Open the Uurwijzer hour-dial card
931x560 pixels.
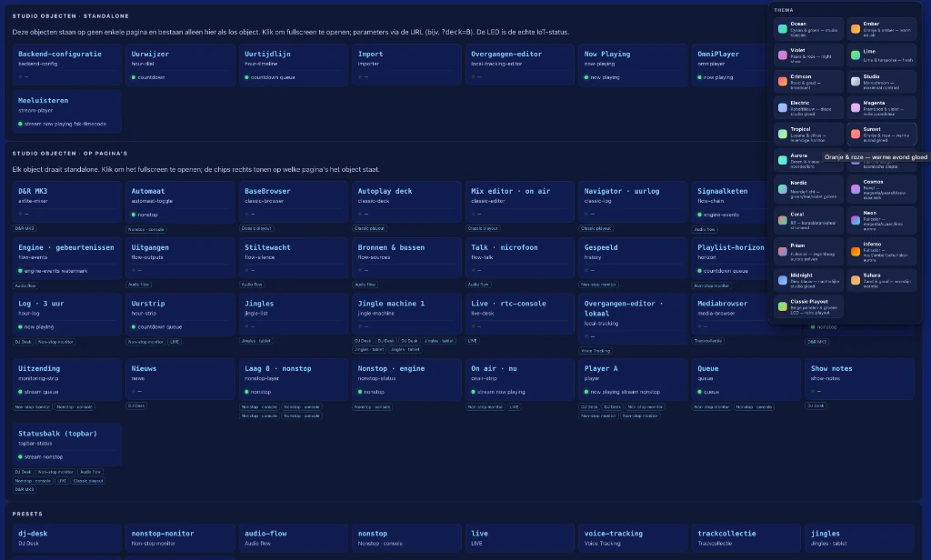pos(181,65)
